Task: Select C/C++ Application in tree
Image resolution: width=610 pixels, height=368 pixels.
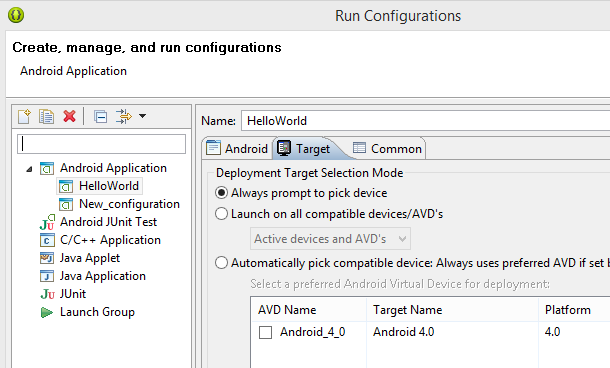Action: point(110,240)
